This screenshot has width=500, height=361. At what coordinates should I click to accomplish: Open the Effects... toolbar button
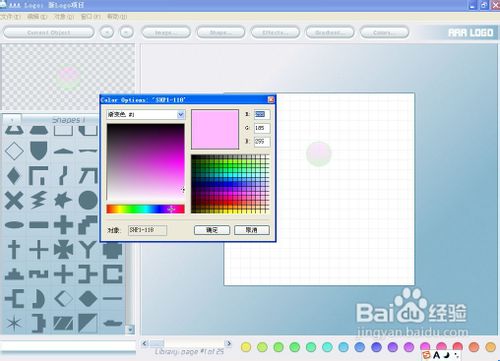[275, 32]
